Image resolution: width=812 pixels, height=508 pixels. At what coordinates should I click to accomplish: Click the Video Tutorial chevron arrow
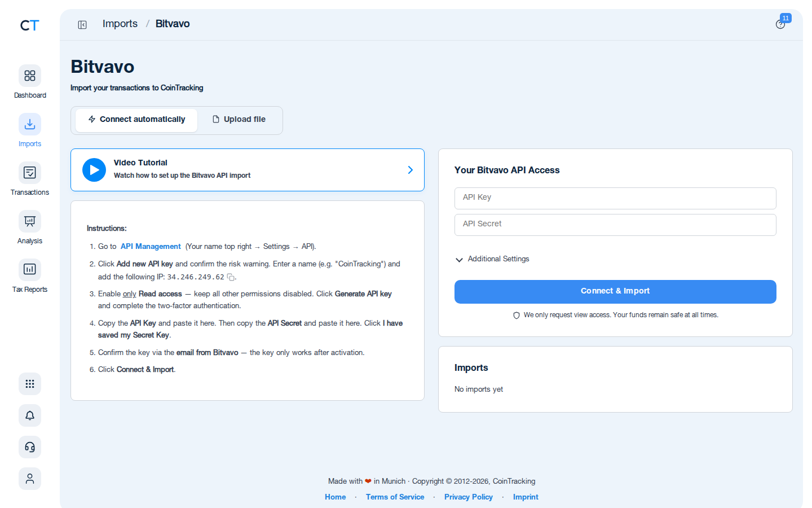pos(411,170)
